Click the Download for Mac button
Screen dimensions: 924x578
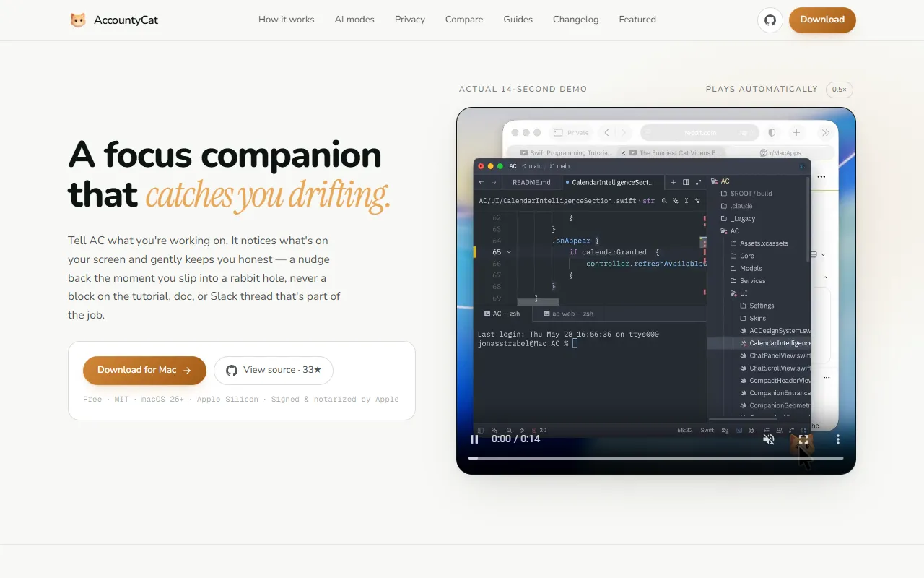click(144, 371)
